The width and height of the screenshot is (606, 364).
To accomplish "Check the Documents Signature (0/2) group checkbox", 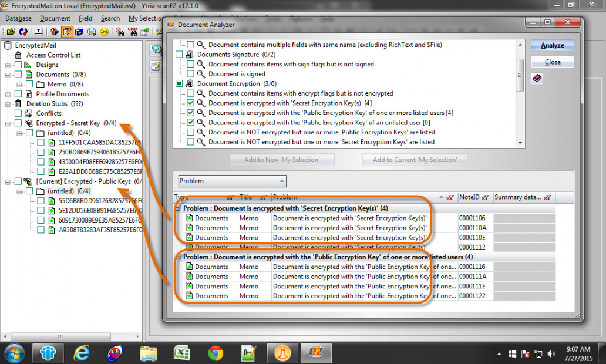I will 179,55.
